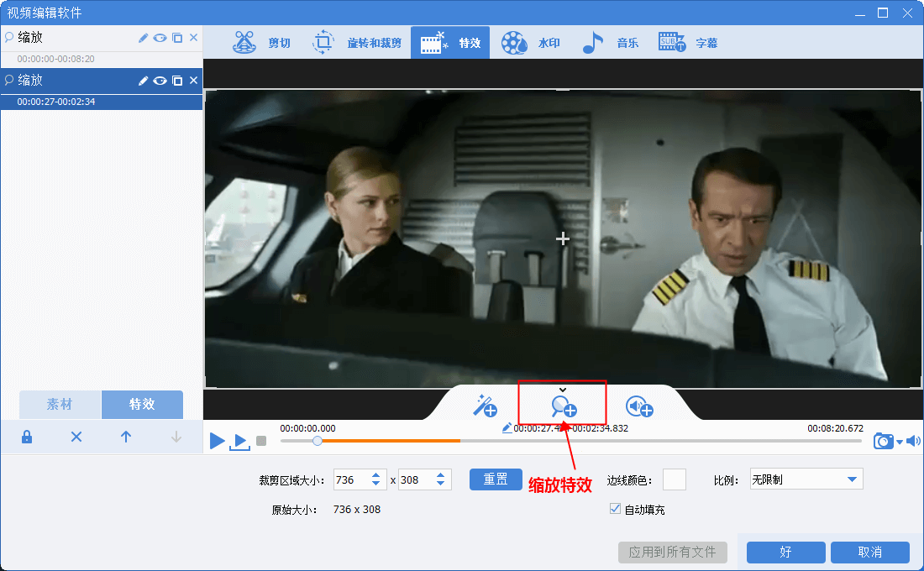Click the 应用到所有文件 button
Viewport: 924px width, 571px height.
[672, 553]
